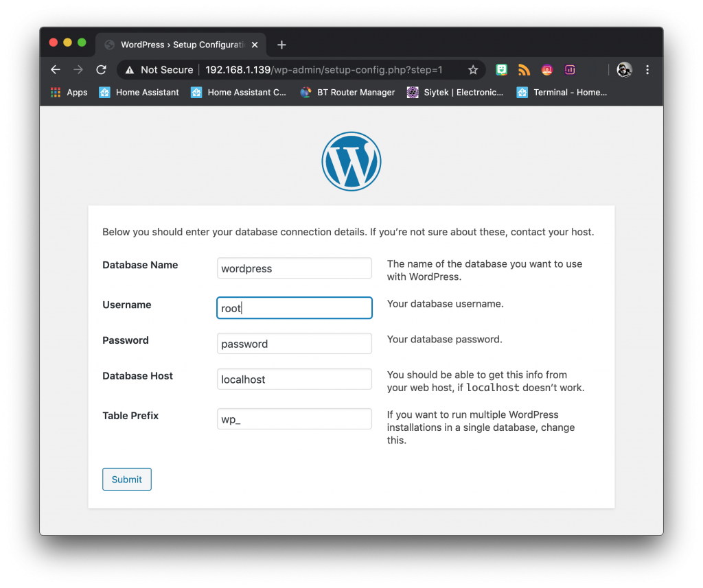Click the browser forward arrow
Screen dimensions: 703x588
(78, 70)
